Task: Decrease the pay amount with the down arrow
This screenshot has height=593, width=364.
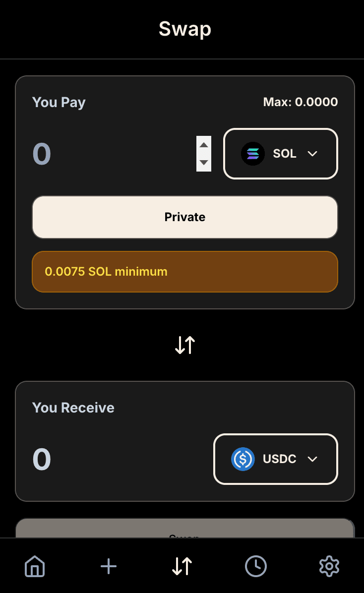Action: [x=204, y=163]
